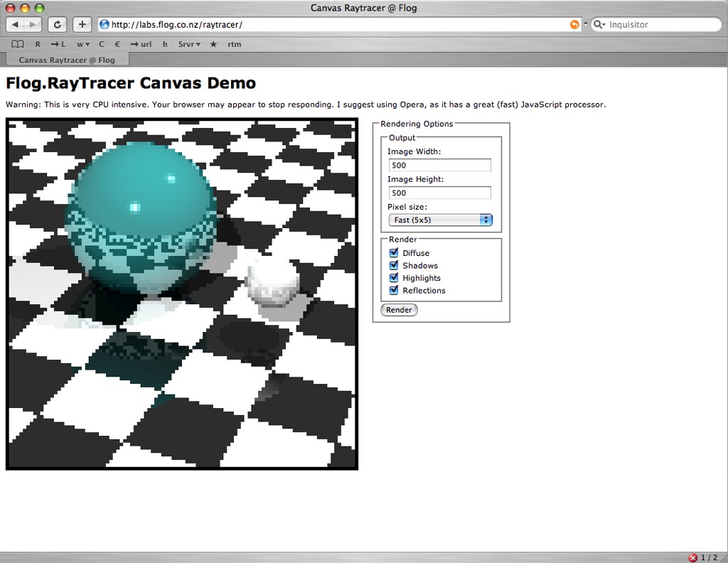Click the CPU intensive warning text
This screenshot has height=563, width=728.
pyautogui.click(x=306, y=104)
